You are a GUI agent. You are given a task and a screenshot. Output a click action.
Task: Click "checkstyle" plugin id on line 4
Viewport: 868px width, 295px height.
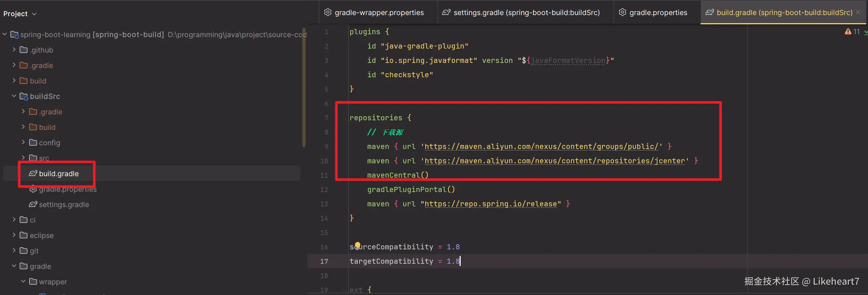407,75
